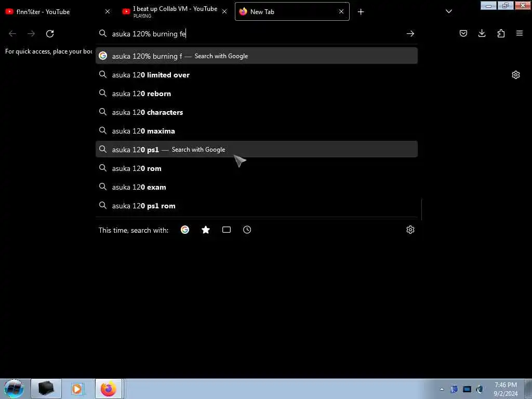The width and height of the screenshot is (532, 399).
Task: Search only in Bookmarks star icon
Action: click(206, 230)
